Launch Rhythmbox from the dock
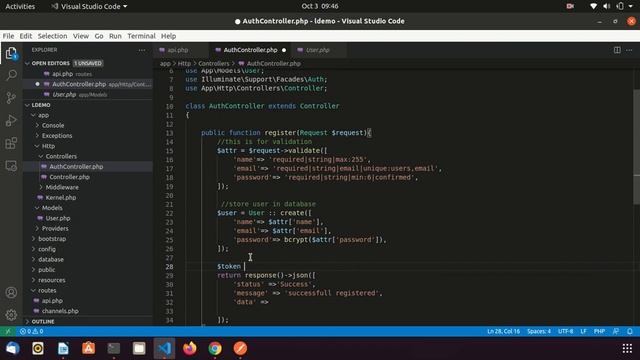Screen dimensions: 640x360 coord(38,348)
